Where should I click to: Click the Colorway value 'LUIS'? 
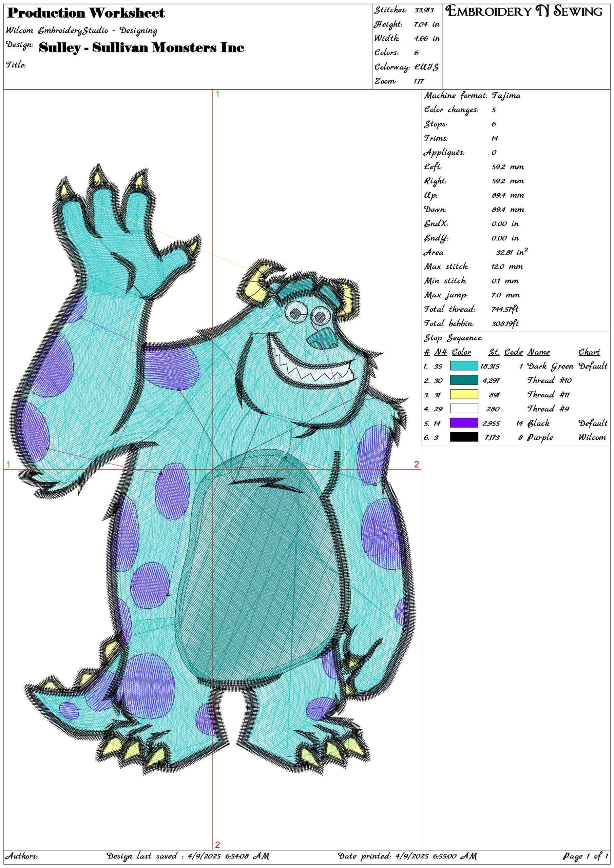426,67
